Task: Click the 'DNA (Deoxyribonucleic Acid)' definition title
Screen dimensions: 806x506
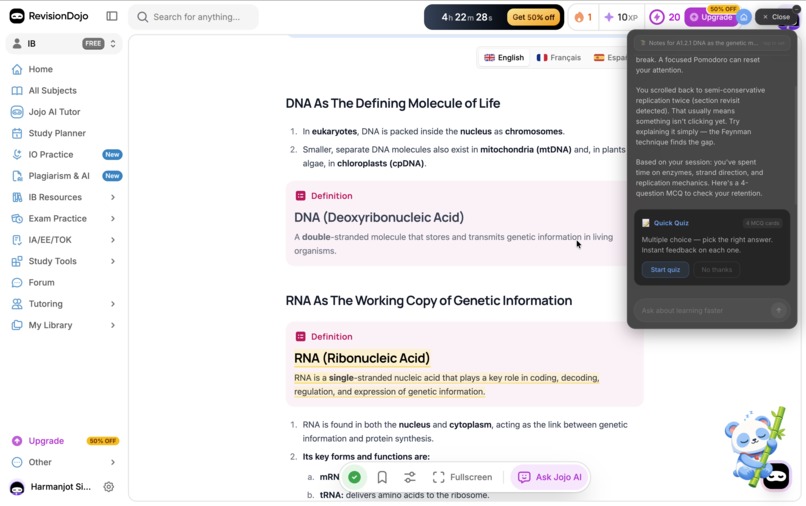Action: (x=379, y=217)
